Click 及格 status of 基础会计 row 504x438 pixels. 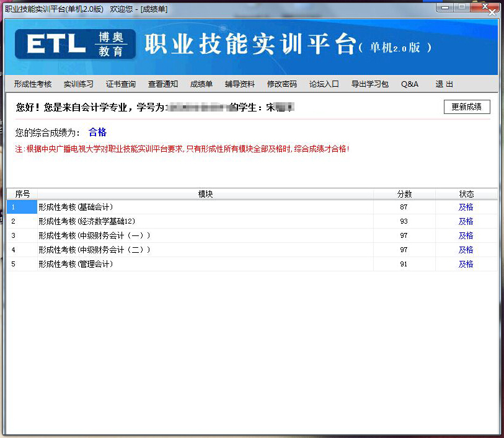click(x=466, y=207)
